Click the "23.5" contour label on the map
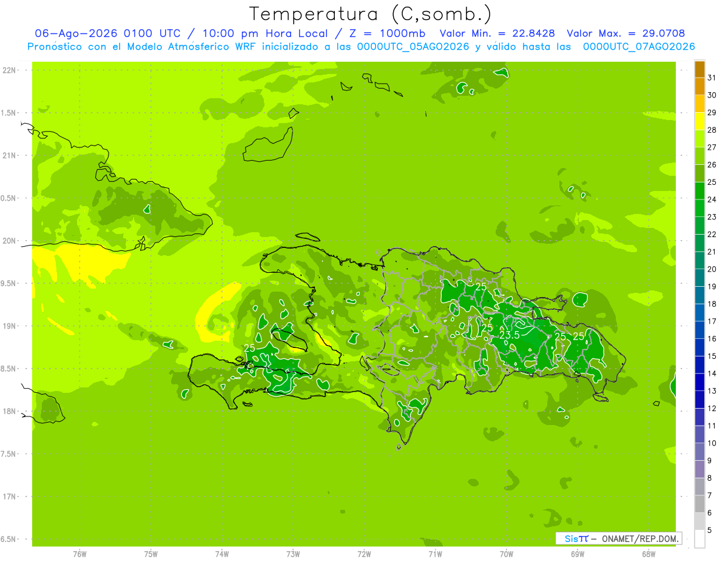 pyautogui.click(x=510, y=335)
